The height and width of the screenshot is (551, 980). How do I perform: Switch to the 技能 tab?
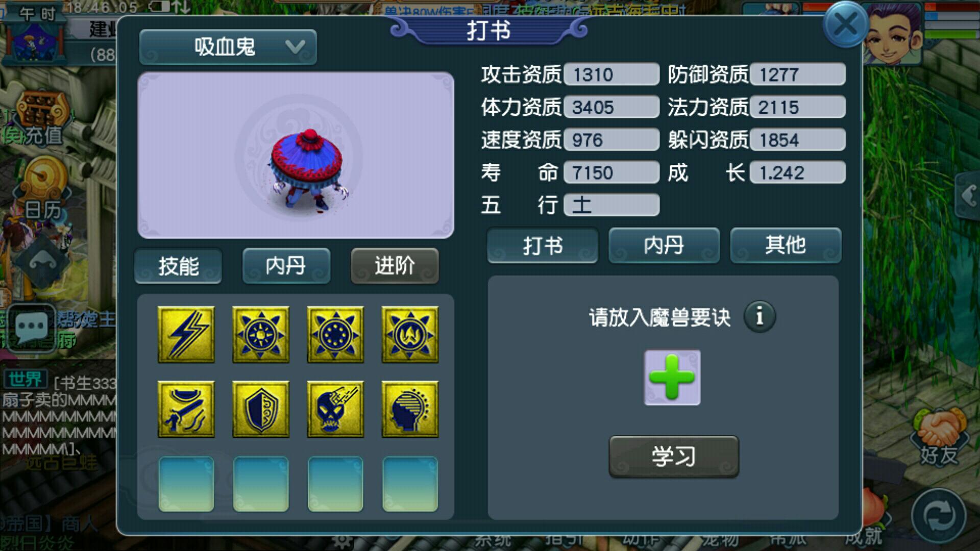click(x=178, y=266)
